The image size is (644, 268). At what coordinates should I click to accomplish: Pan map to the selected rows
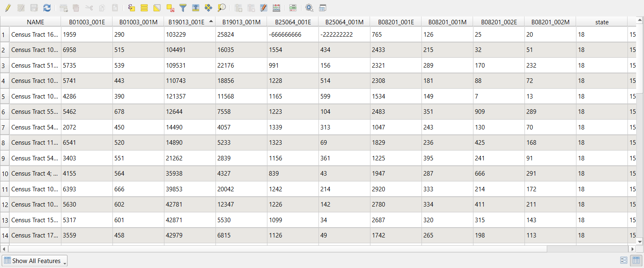pyautogui.click(x=209, y=8)
